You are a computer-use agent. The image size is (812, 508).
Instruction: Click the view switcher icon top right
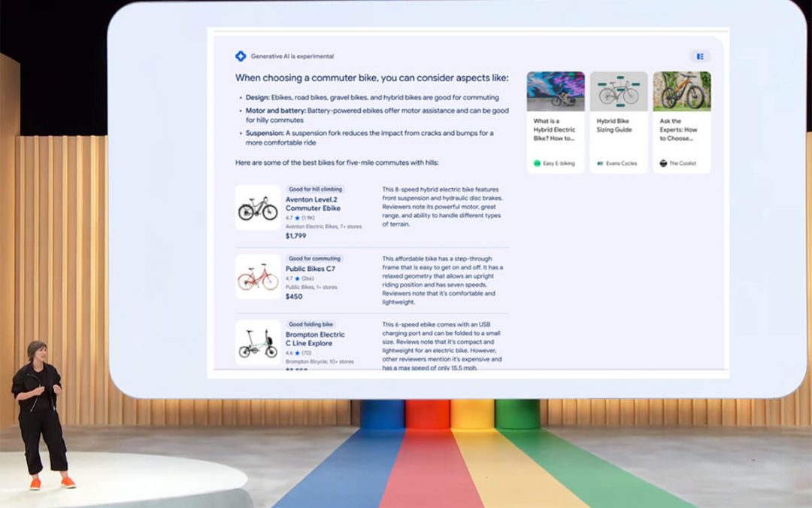tap(700, 56)
